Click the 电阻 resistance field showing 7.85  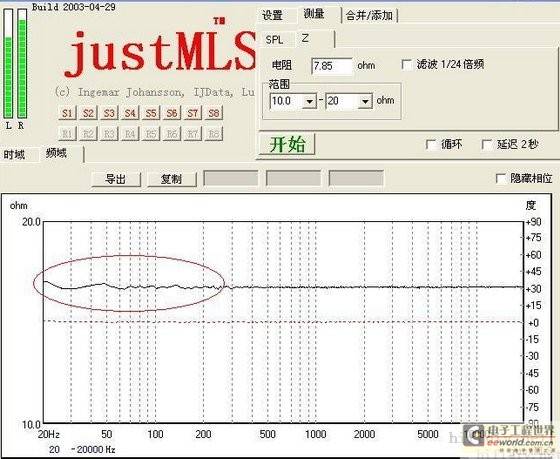332,66
